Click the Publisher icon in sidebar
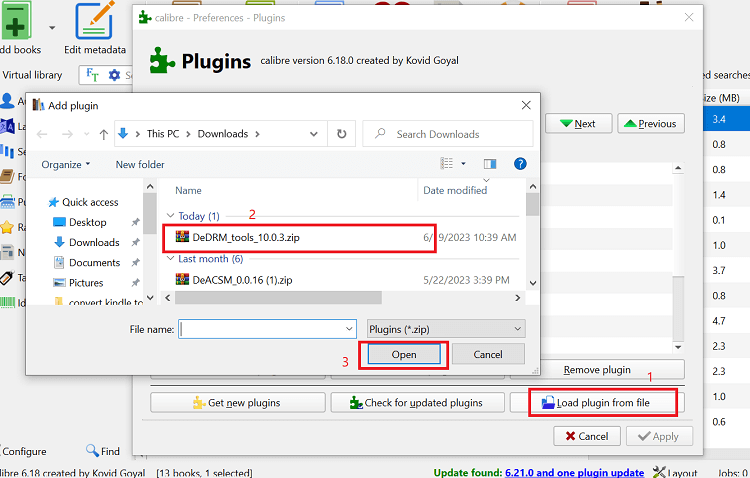 click(7, 202)
